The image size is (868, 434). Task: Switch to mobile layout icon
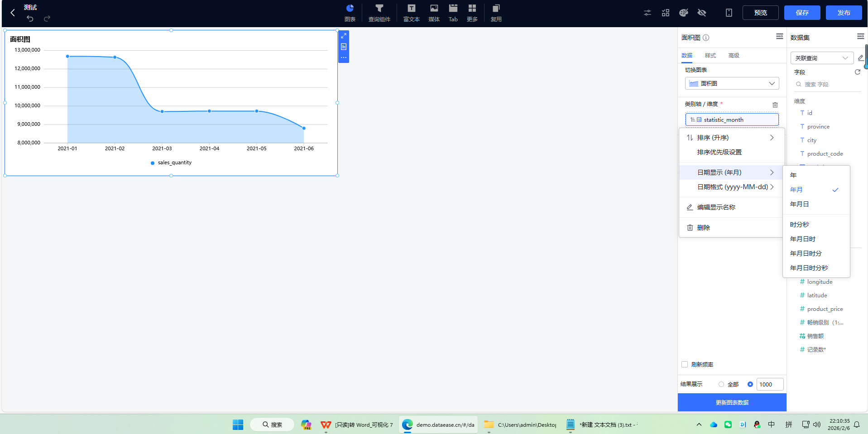point(729,13)
